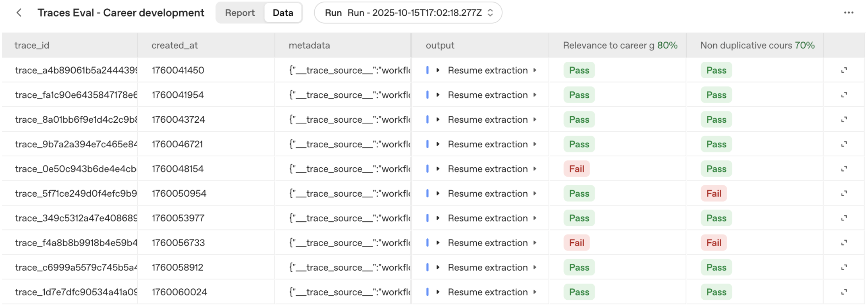Image resolution: width=868 pixels, height=307 pixels.
Task: Expand Resume extraction output in first row
Action: [438, 70]
